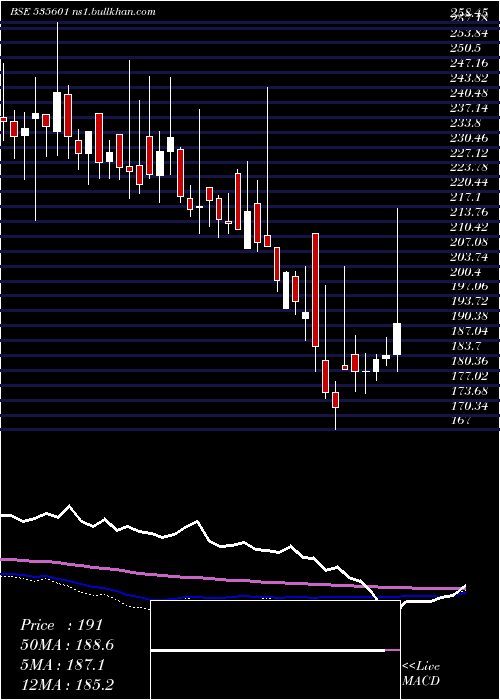Click the 197.06 price axis label
The height and width of the screenshot is (700, 500).
(468, 286)
